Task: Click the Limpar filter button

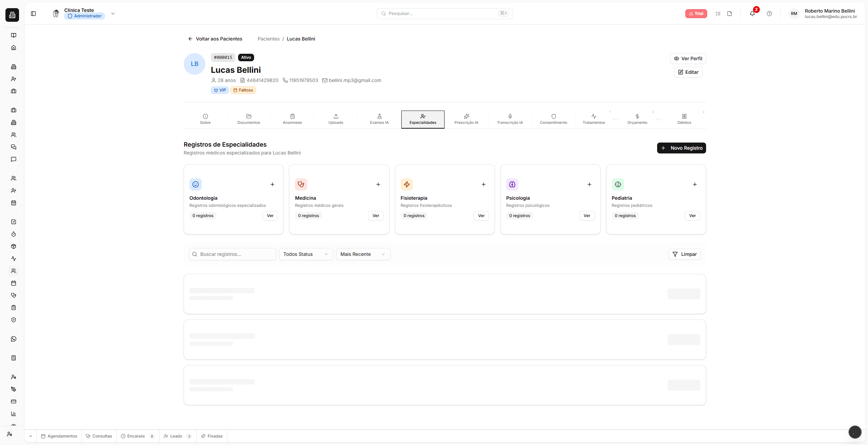Action: pyautogui.click(x=684, y=254)
